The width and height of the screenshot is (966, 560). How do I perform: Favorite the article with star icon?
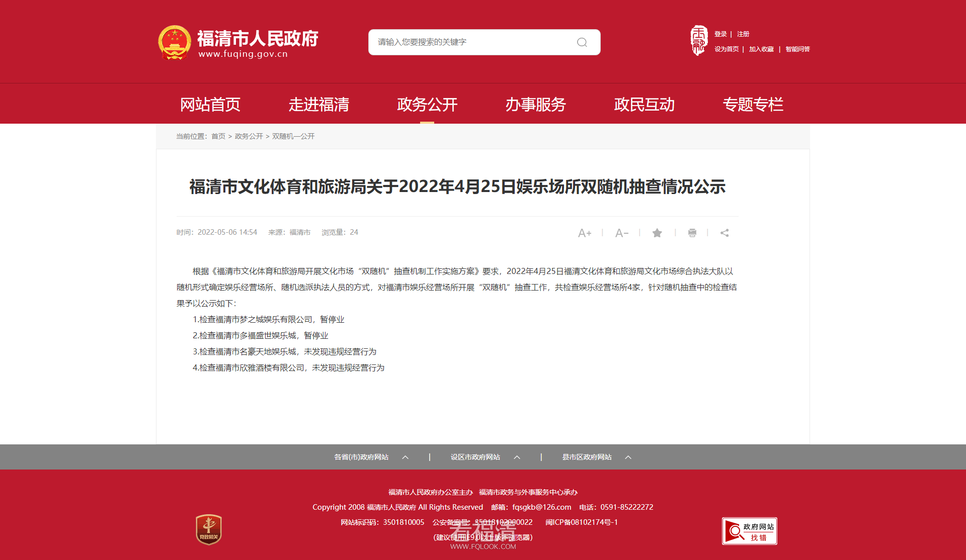657,233
